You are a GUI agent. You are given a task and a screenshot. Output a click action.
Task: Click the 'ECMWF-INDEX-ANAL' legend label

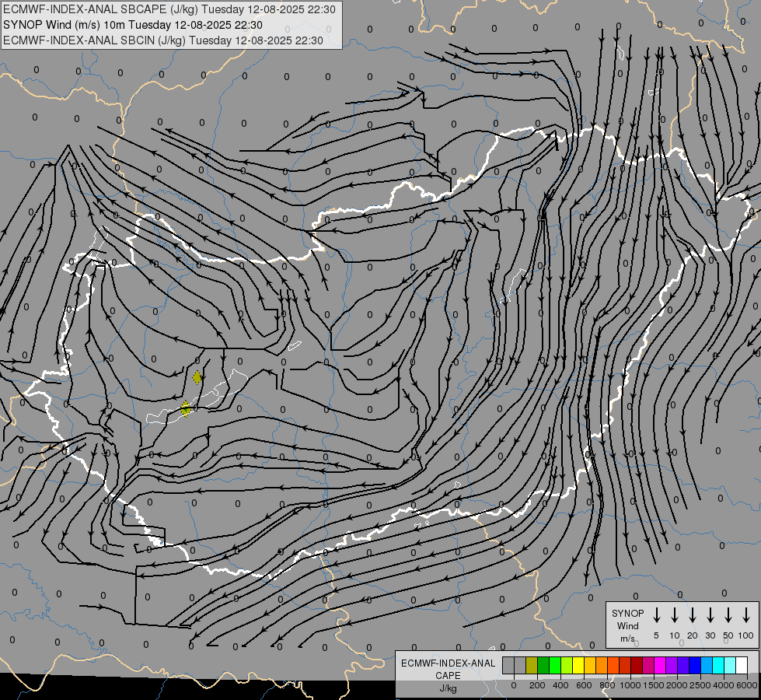click(x=448, y=663)
